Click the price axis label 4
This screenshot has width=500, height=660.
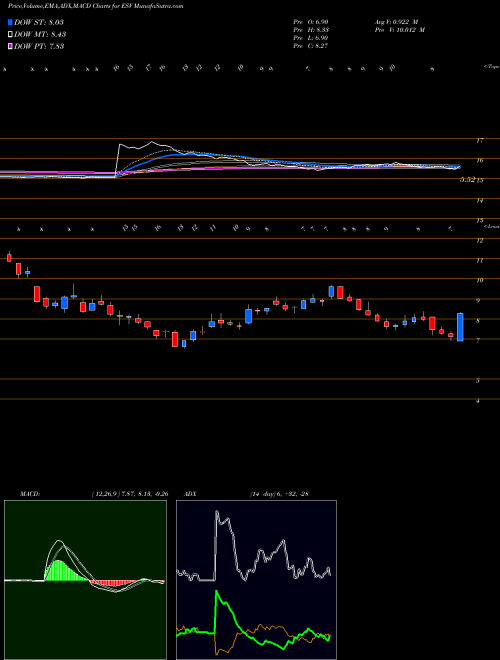(478, 401)
